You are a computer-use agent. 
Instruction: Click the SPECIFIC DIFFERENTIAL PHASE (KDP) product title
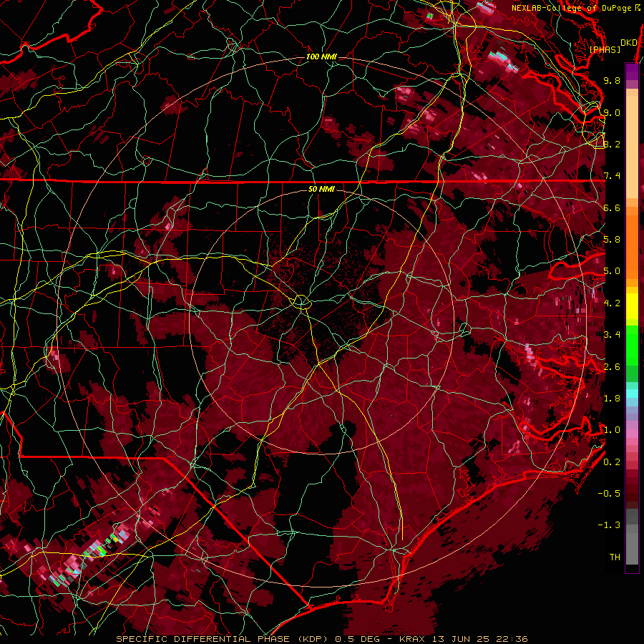point(224,639)
